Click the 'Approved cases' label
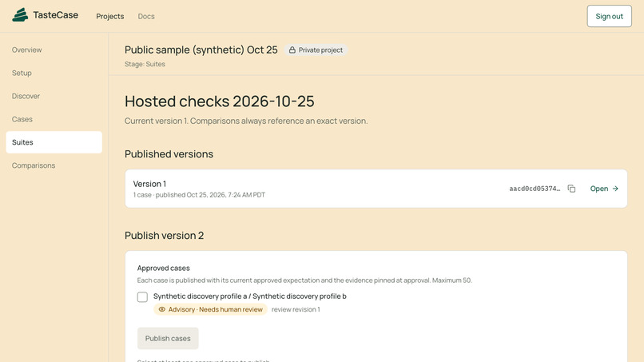The height and width of the screenshot is (362, 644). coord(164,268)
